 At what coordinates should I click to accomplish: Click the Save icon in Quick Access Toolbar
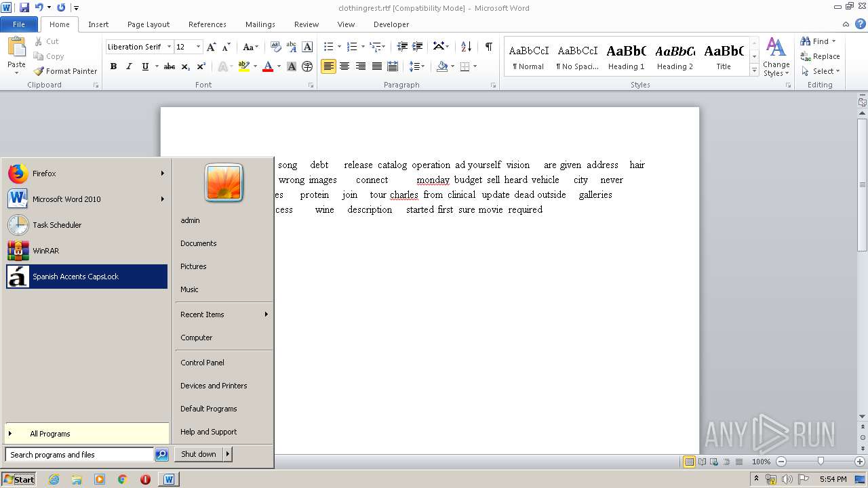(x=24, y=7)
